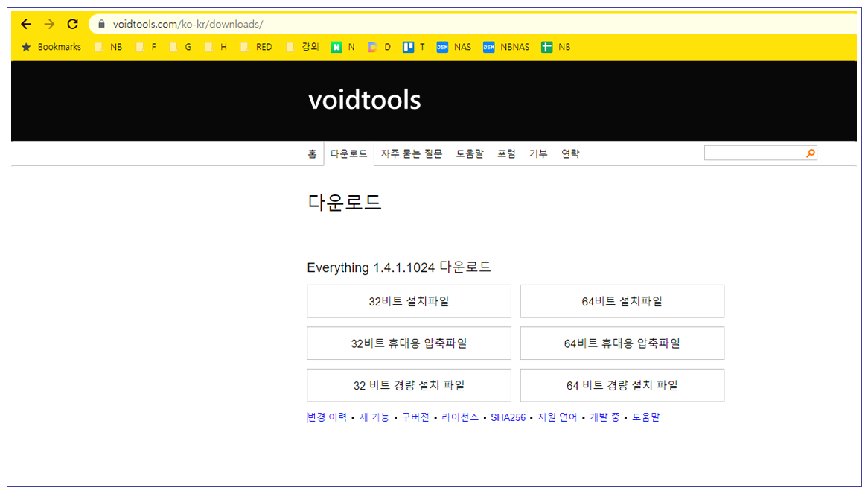This screenshot has height=494, width=868.
Task: Open 자주 묻는 질문 page
Action: (x=412, y=154)
